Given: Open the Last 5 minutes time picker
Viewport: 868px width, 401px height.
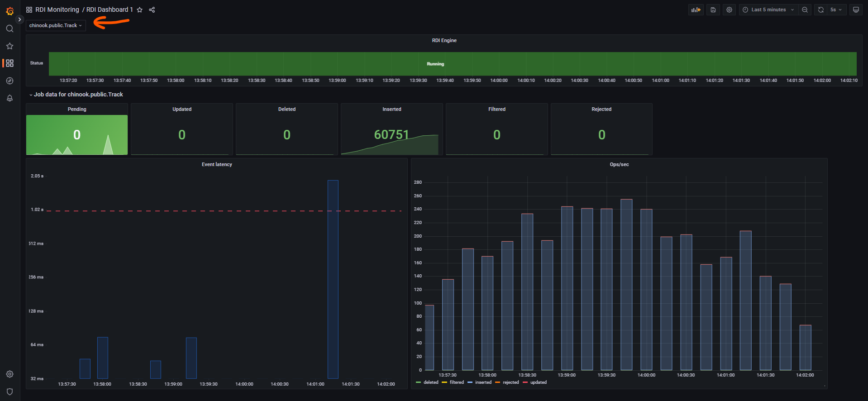Looking at the screenshot, I should [768, 10].
